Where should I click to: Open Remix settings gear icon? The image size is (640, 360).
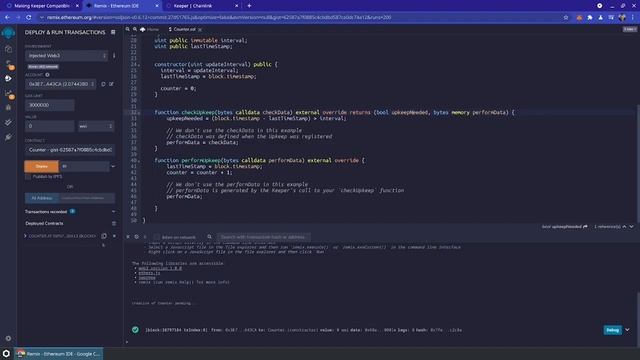[x=8, y=338]
